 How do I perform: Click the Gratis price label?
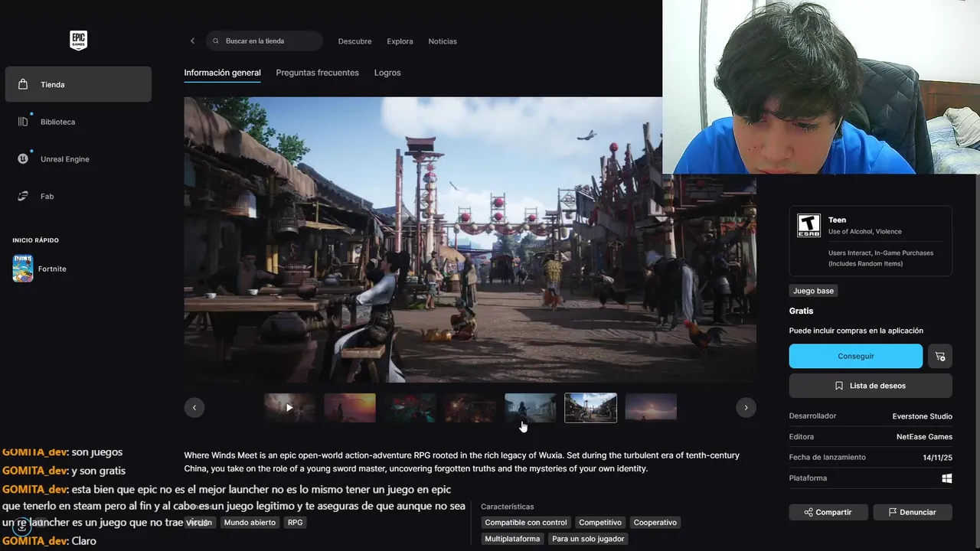coord(801,311)
